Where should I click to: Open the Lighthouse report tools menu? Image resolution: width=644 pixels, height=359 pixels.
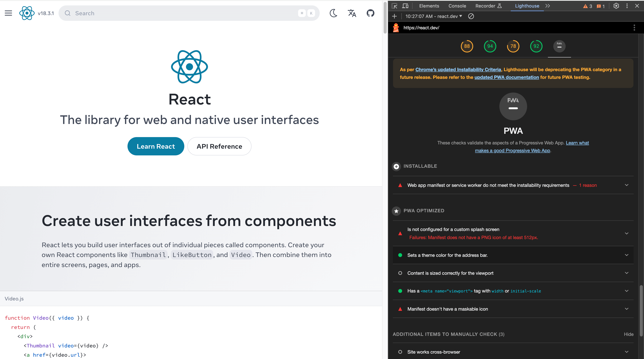pyautogui.click(x=634, y=28)
